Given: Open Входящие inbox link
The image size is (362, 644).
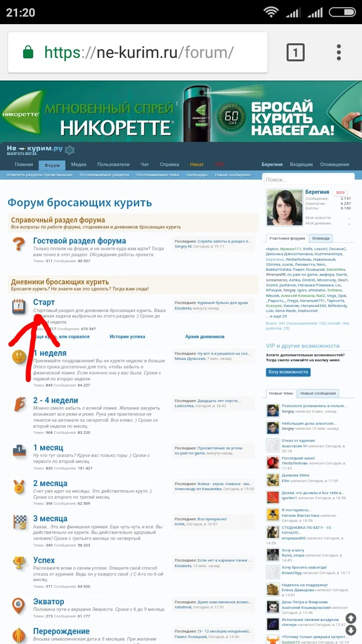Looking at the screenshot, I should [301, 165].
